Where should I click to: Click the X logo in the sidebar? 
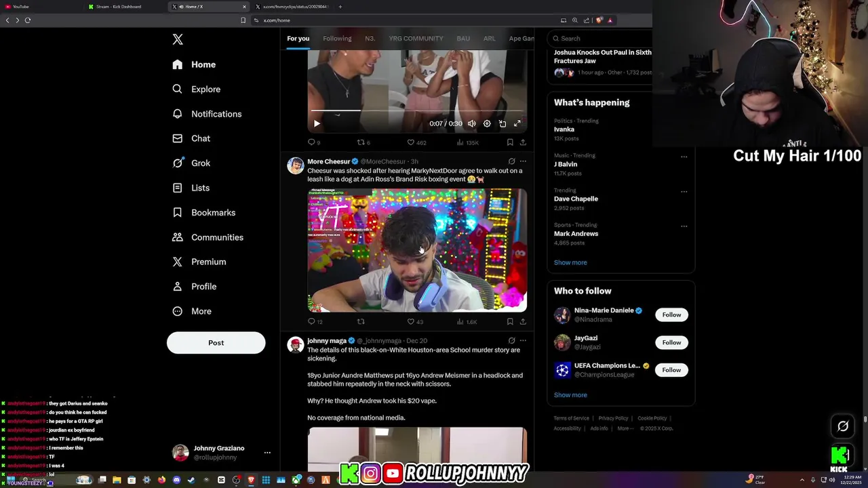coord(178,39)
